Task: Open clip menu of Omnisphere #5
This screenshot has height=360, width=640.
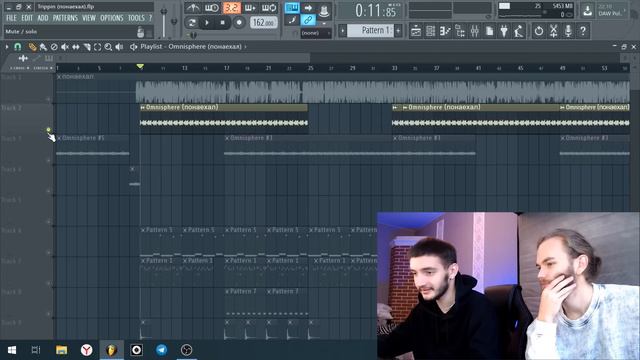Action: pos(59,138)
